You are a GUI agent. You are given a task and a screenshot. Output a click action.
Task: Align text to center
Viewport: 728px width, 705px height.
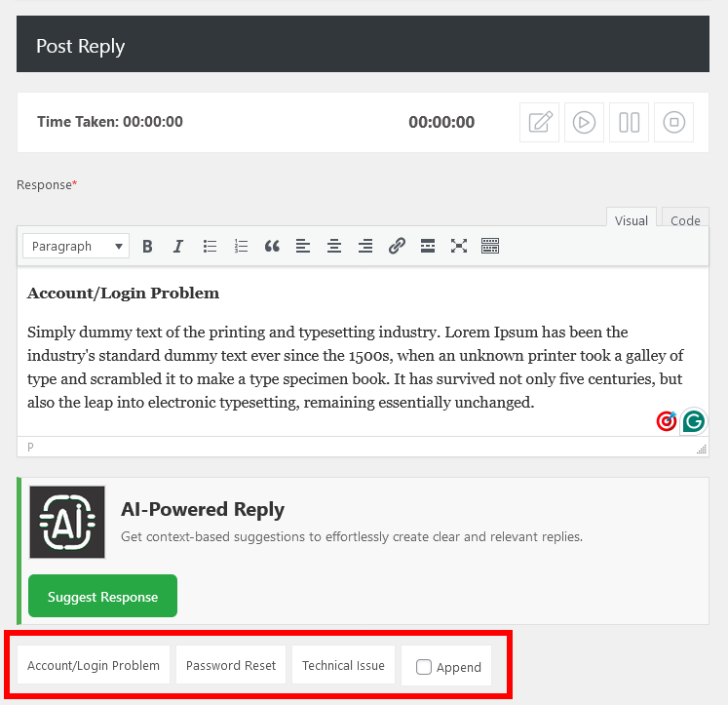click(x=334, y=247)
